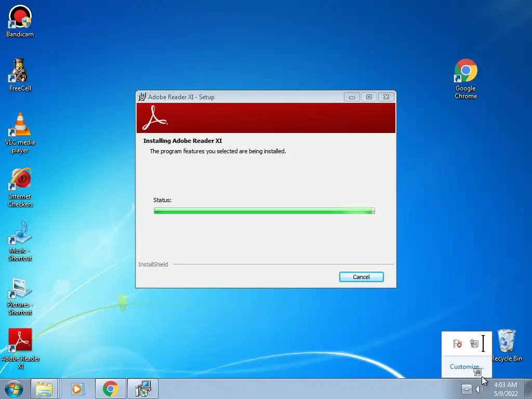Image resolution: width=532 pixels, height=399 pixels.
Task: Open the Recycle Bin
Action: point(507,345)
